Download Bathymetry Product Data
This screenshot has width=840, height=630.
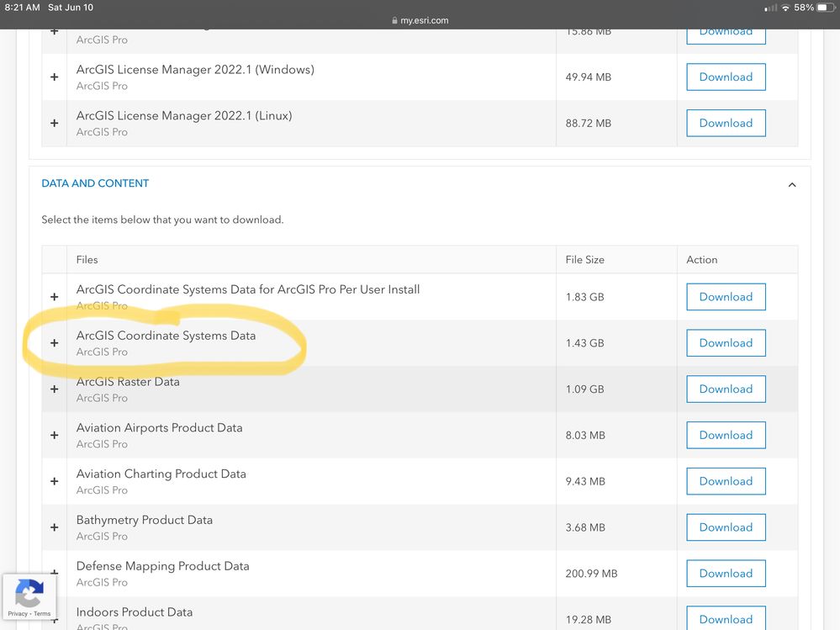point(726,527)
